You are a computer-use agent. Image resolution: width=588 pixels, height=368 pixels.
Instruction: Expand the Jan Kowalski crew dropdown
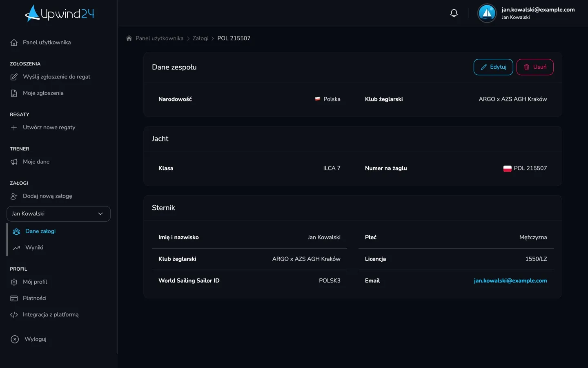coord(58,214)
